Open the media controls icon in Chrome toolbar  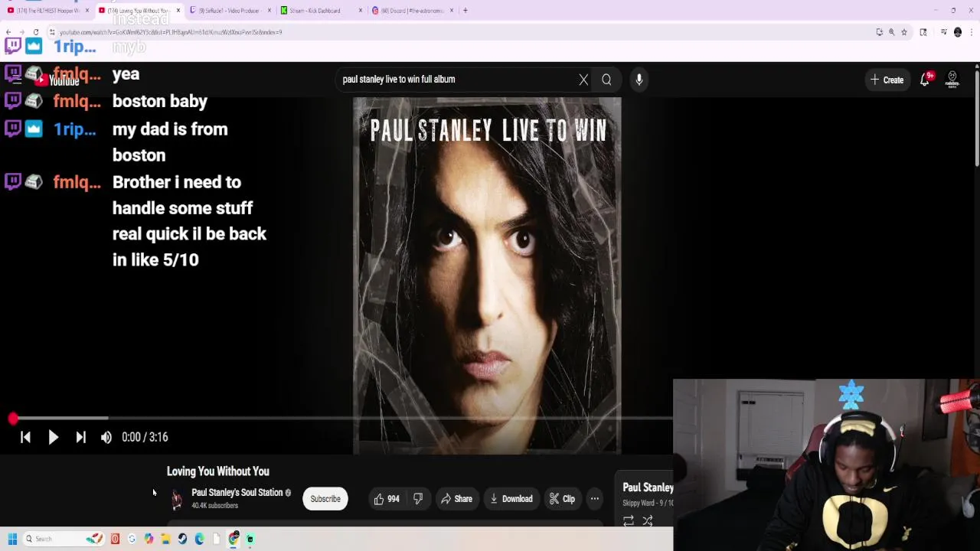(943, 32)
